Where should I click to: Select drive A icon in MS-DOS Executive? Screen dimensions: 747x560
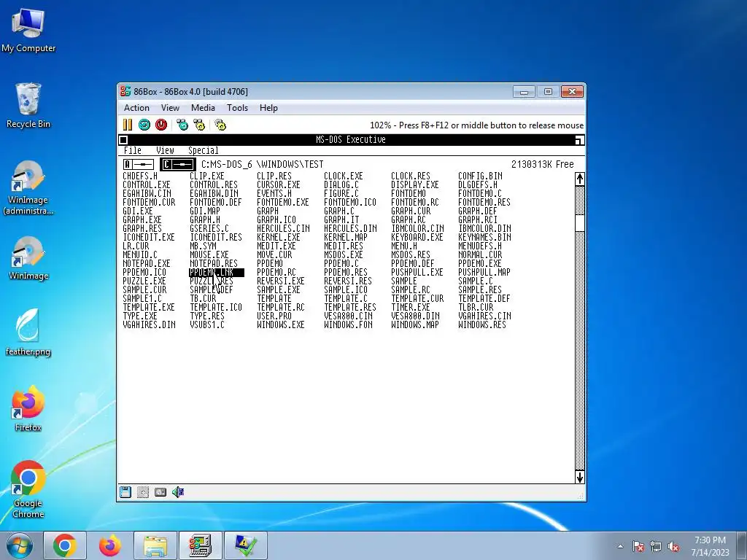point(139,164)
